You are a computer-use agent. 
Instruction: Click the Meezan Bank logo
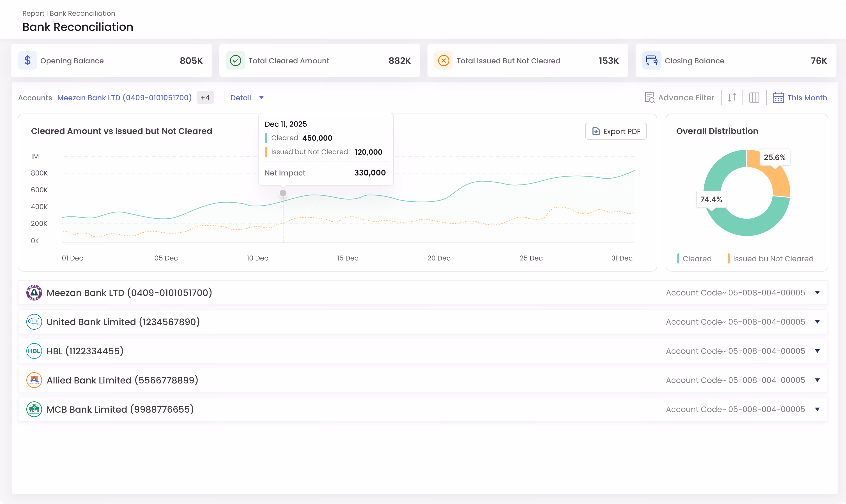pos(34,292)
